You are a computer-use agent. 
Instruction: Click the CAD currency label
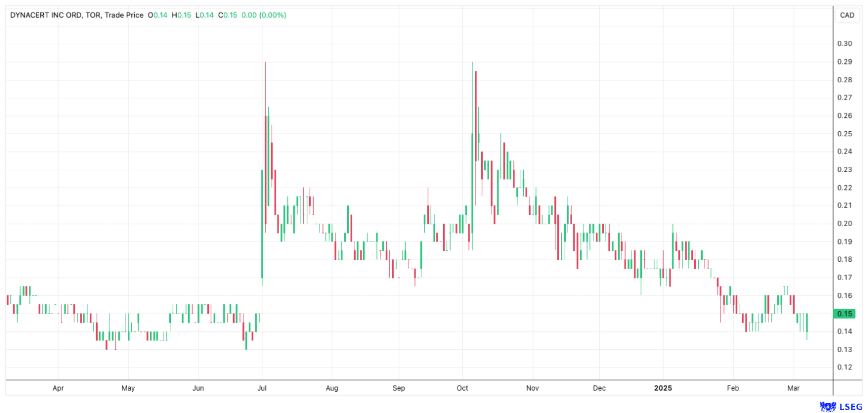coord(847,16)
